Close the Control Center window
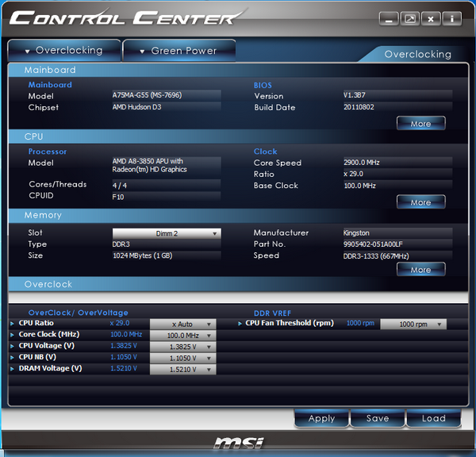476x457 pixels. pos(431,19)
